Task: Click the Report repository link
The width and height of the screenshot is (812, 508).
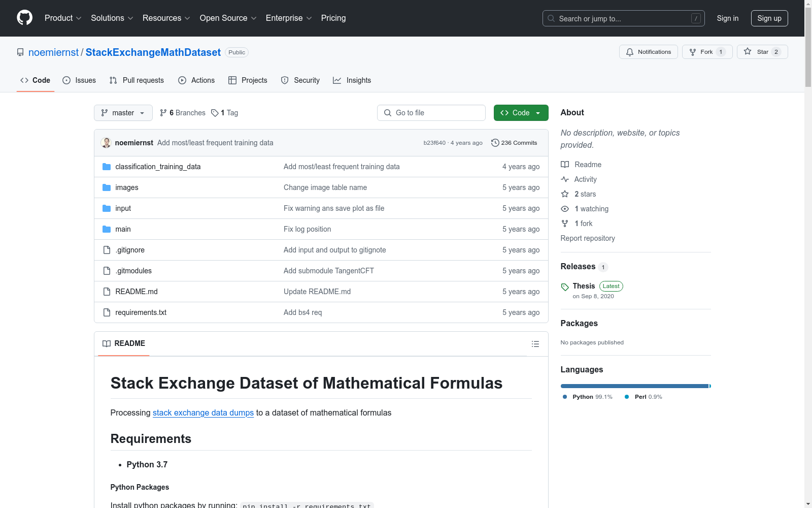Action: [588, 238]
